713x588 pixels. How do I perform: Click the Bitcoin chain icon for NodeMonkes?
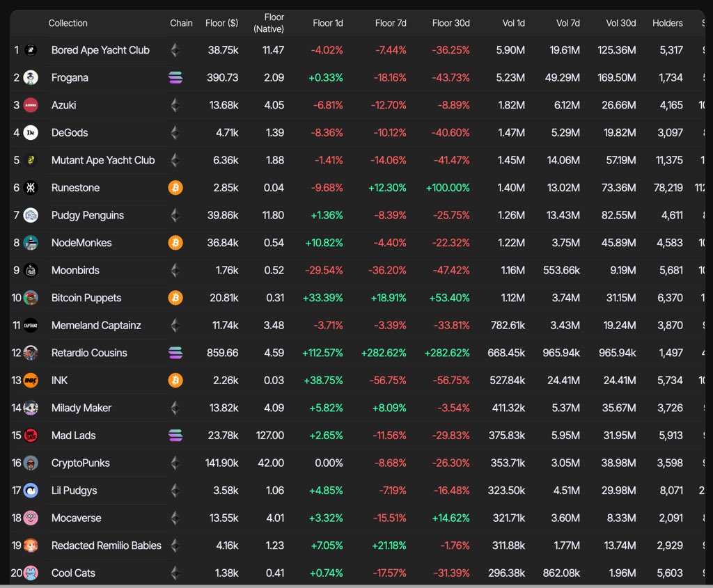click(175, 243)
